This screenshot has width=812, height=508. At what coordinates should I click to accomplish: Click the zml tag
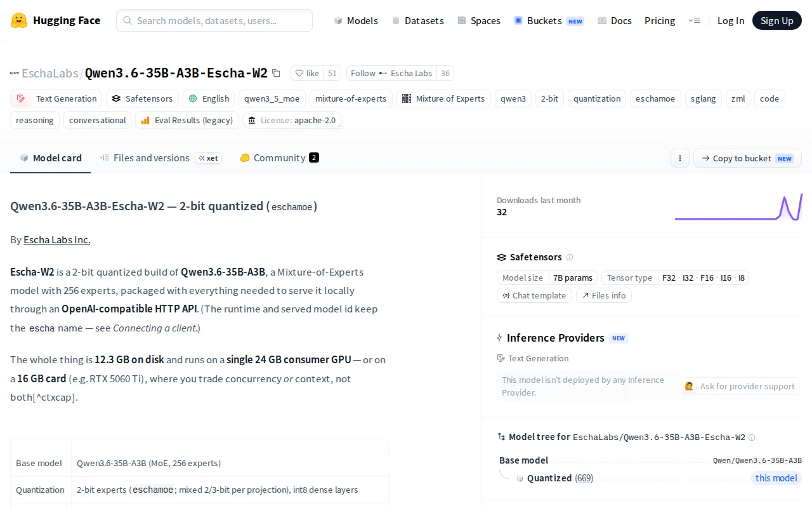click(738, 98)
